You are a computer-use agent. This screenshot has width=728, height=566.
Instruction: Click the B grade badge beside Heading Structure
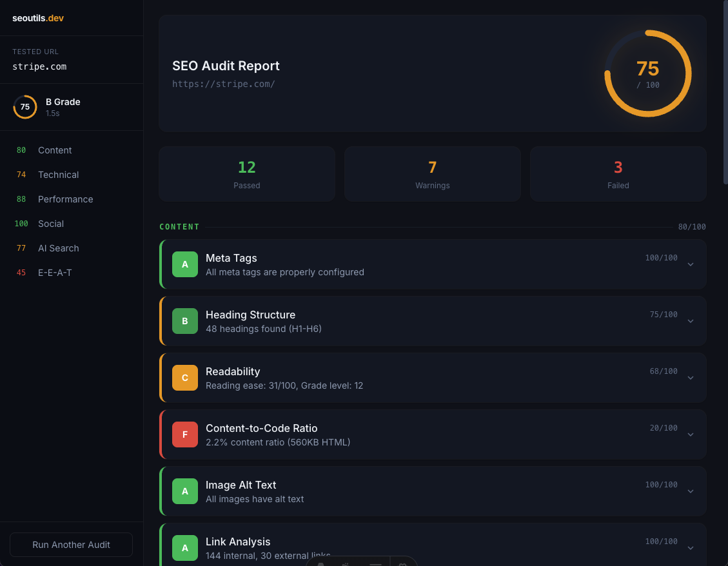tap(185, 321)
